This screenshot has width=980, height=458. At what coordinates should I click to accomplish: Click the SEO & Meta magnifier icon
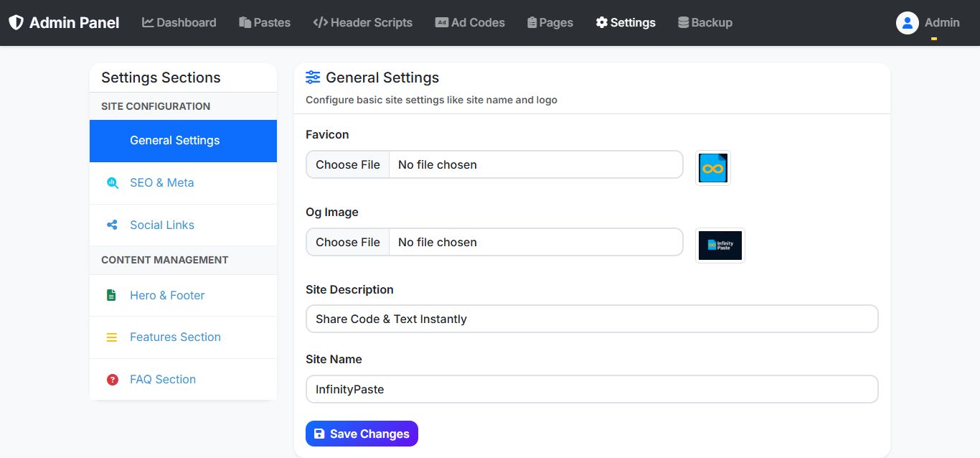point(112,182)
